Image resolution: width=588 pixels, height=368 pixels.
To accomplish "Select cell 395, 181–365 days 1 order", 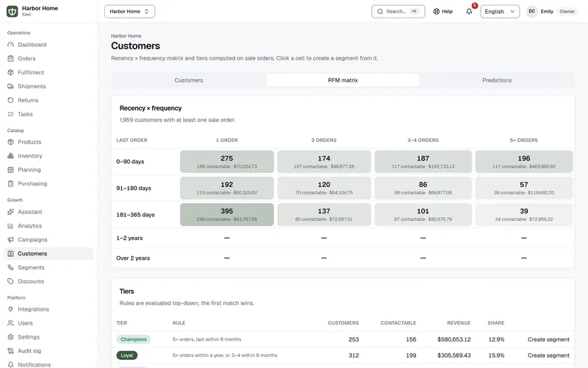I will pyautogui.click(x=227, y=215).
